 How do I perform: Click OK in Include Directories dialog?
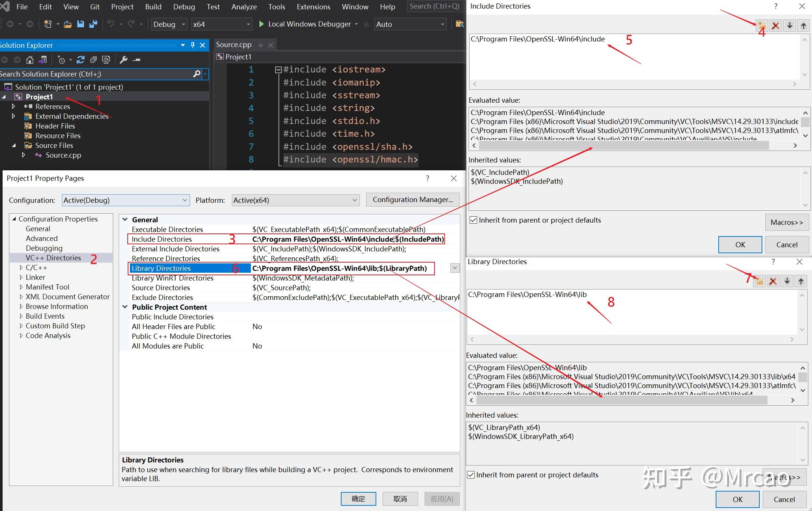(740, 245)
